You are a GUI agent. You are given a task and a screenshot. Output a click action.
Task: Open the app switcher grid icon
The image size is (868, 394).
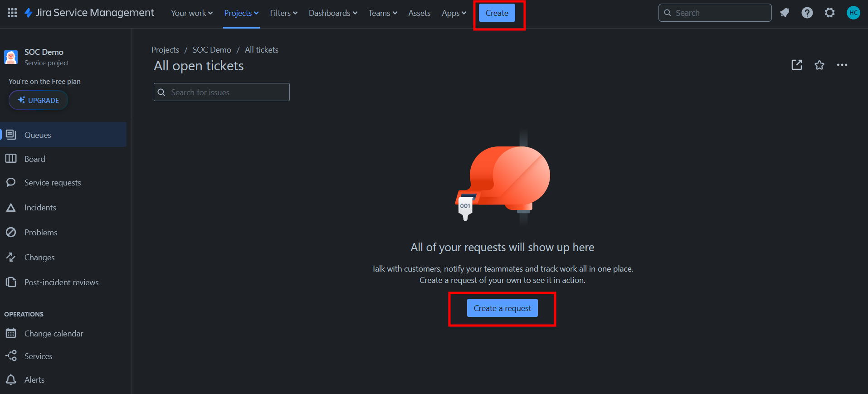[12, 13]
